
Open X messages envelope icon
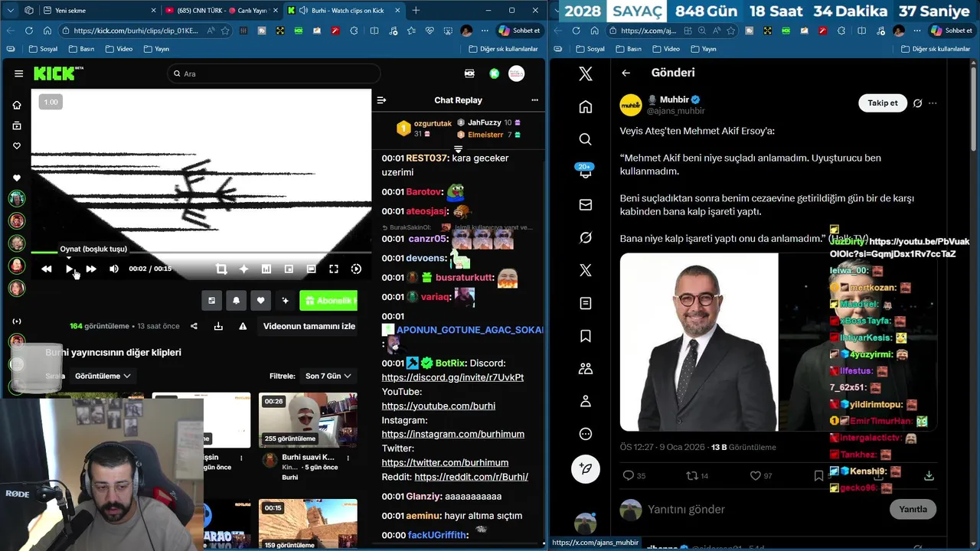[x=586, y=205]
